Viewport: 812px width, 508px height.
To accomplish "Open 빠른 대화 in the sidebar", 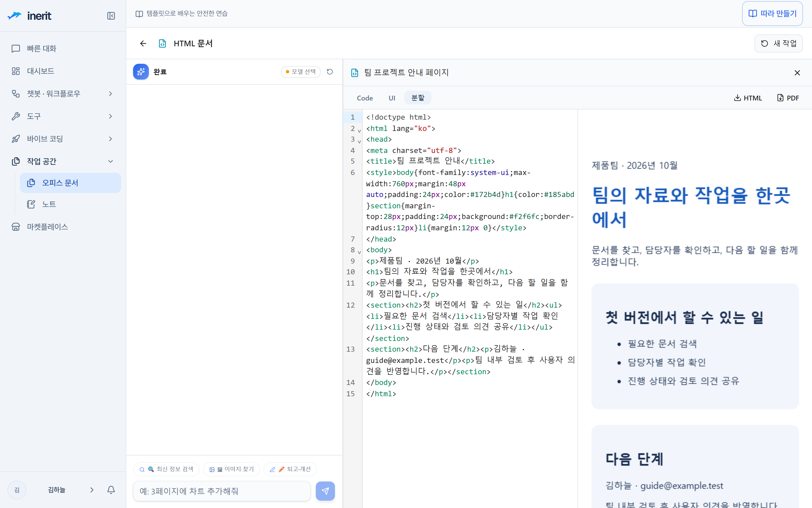I will [63, 48].
